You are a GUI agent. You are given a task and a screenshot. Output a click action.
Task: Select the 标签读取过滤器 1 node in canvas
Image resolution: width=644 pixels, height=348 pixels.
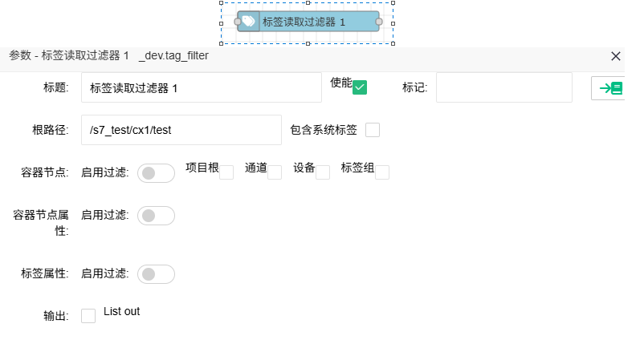click(x=308, y=22)
